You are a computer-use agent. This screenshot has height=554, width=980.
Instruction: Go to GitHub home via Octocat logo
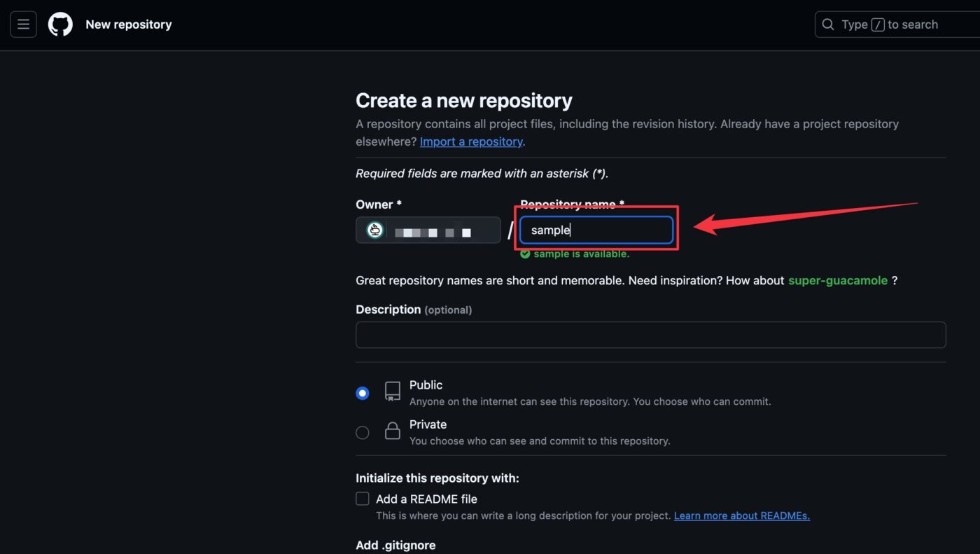(60, 25)
